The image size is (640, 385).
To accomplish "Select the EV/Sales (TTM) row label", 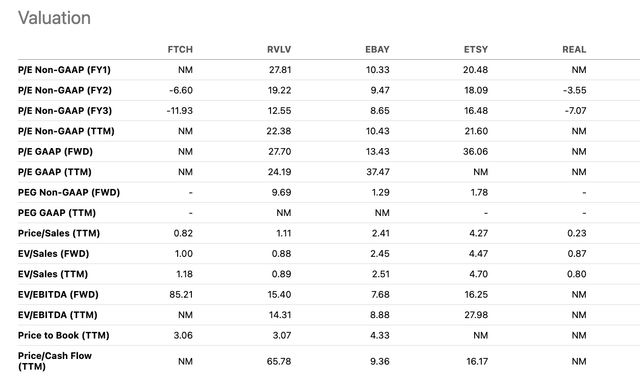I will pyautogui.click(x=53, y=274).
